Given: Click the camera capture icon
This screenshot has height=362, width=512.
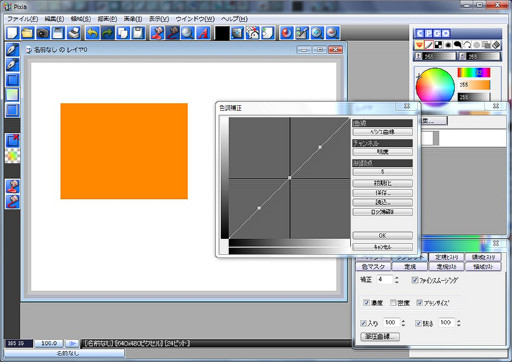Looking at the screenshot, I should [x=43, y=33].
